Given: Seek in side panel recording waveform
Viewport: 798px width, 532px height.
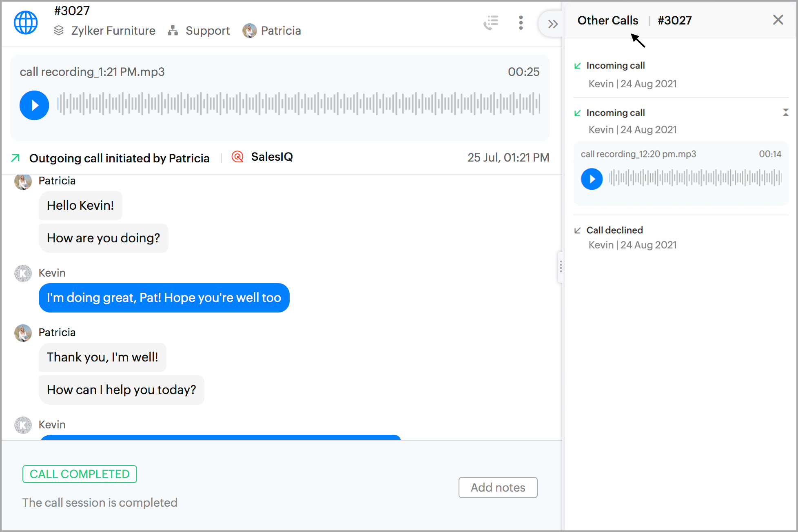Looking at the screenshot, I should click(694, 178).
